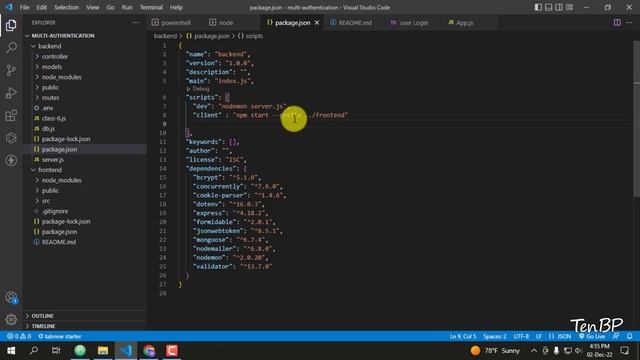Expand the OUTLINE section
Screen dimensions: 640x360
click(42, 316)
